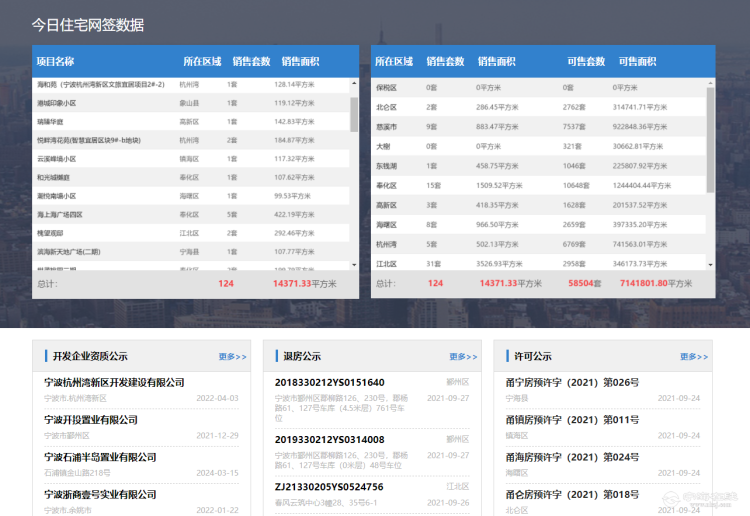Screen dimensions: 750x516
Task: Open 更多>> link in 开发企业资质公示 panel
Action: tap(232, 356)
